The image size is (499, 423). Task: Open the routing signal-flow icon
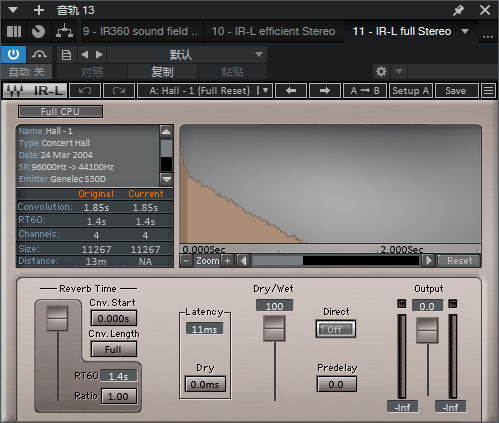[64, 31]
